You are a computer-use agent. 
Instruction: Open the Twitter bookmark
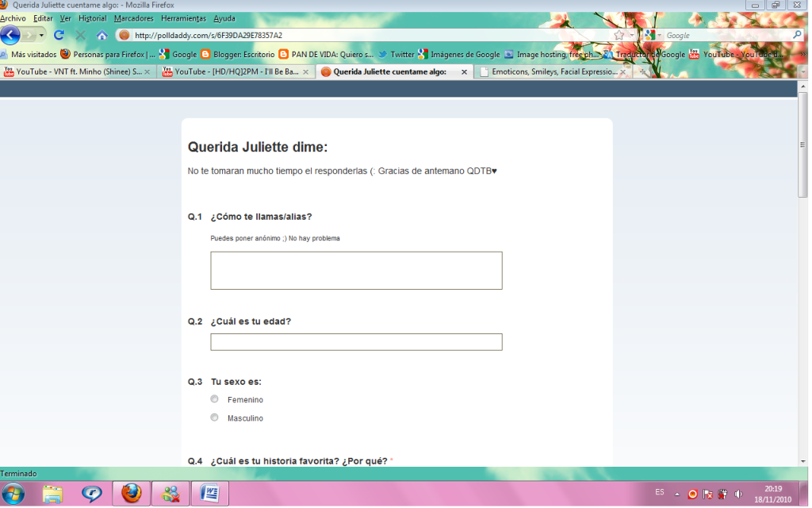tap(396, 55)
